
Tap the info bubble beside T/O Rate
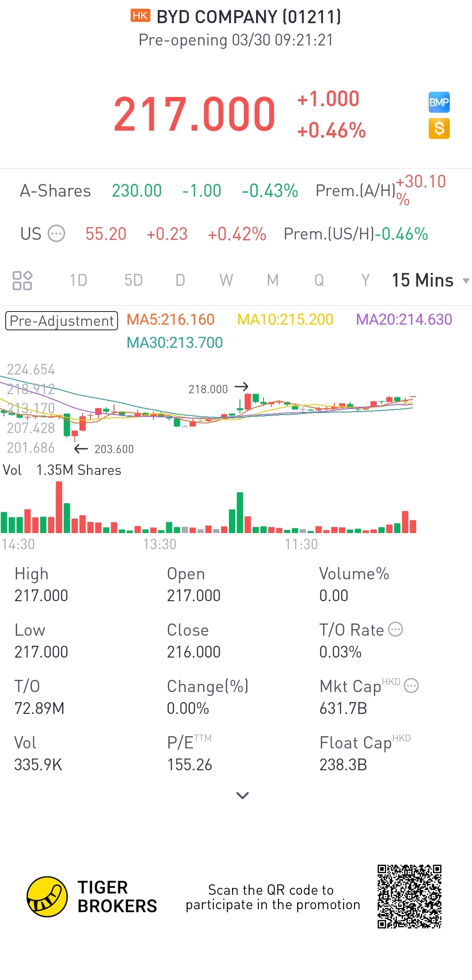click(x=396, y=630)
